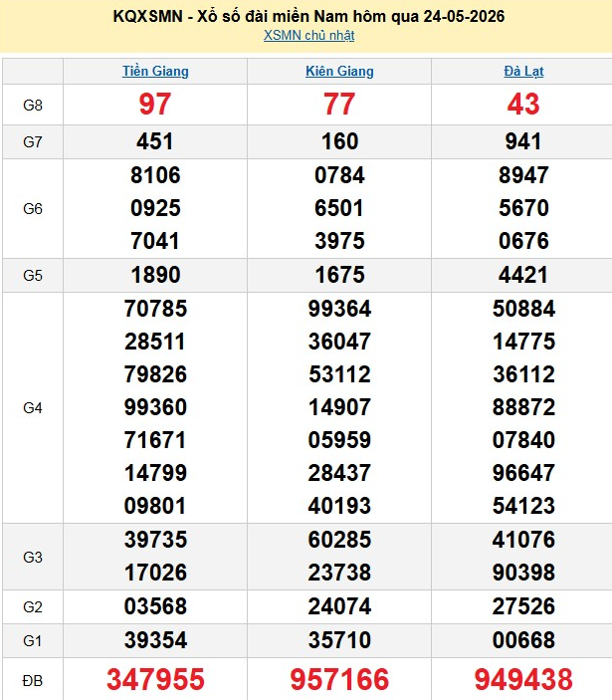
Task: Select the G5 value 1675
Action: pyautogui.click(x=339, y=275)
